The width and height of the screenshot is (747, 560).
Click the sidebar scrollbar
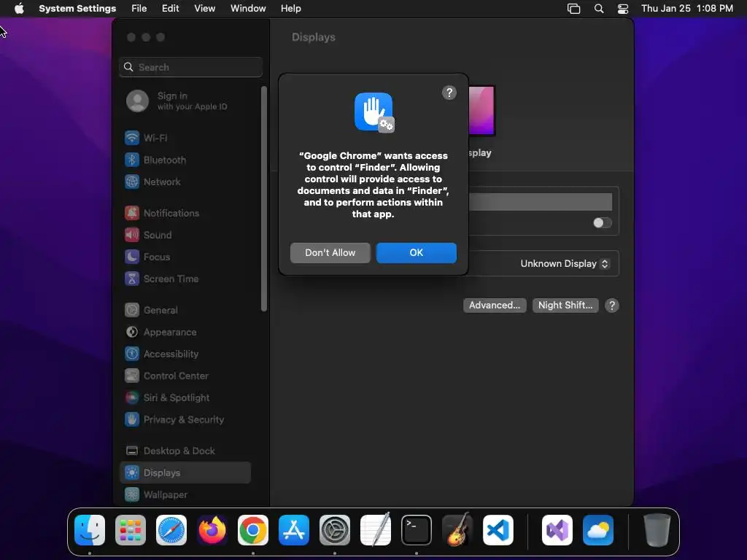click(264, 199)
